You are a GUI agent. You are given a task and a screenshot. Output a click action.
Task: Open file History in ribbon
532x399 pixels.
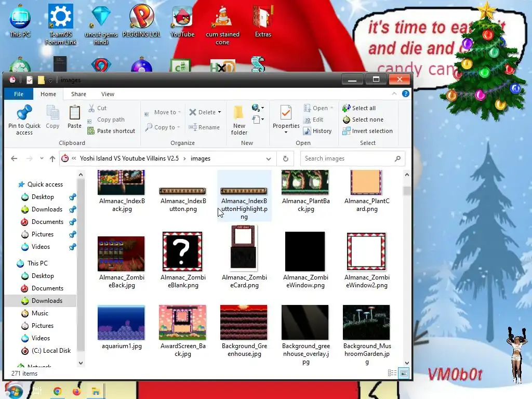[x=317, y=131]
